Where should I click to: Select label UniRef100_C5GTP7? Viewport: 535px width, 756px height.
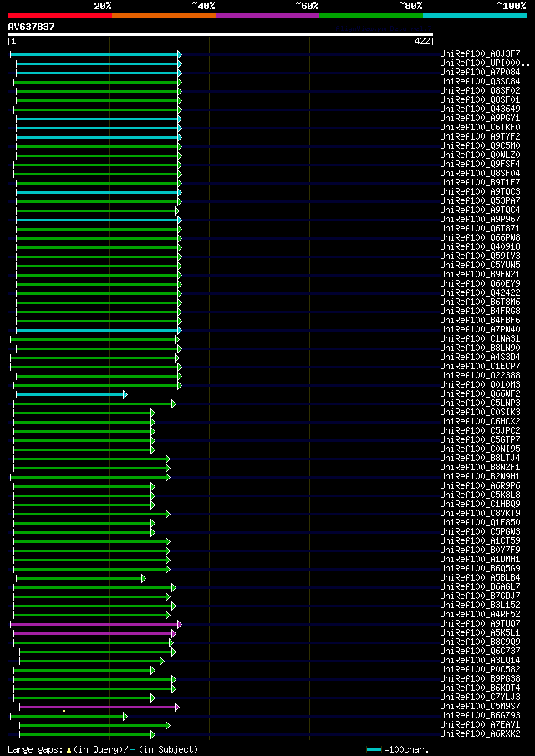click(x=480, y=439)
